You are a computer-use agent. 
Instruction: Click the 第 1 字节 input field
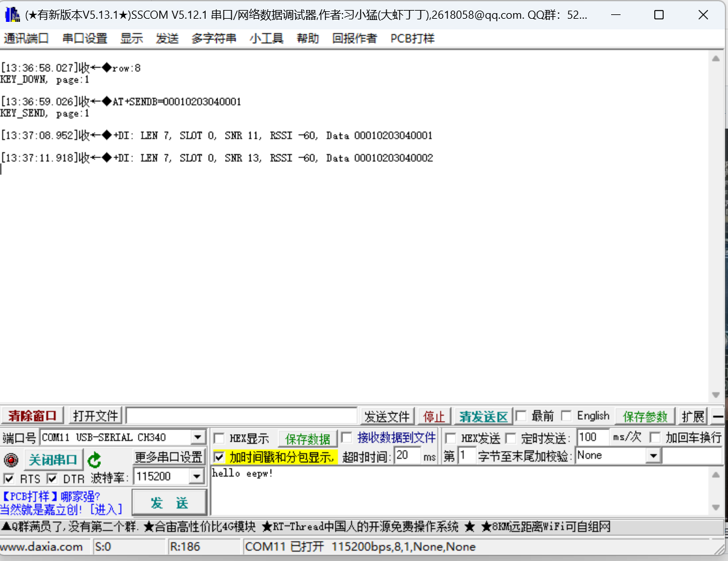click(x=466, y=455)
